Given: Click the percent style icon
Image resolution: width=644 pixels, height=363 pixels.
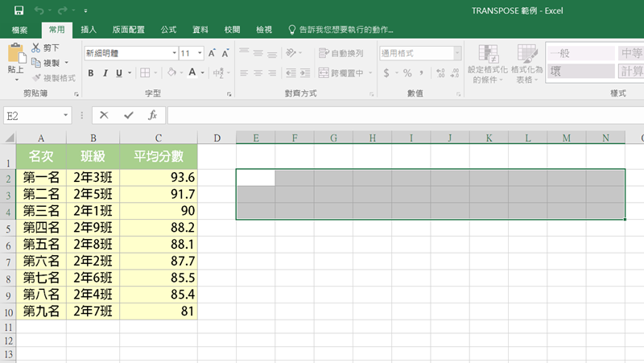Looking at the screenshot, I should (407, 73).
